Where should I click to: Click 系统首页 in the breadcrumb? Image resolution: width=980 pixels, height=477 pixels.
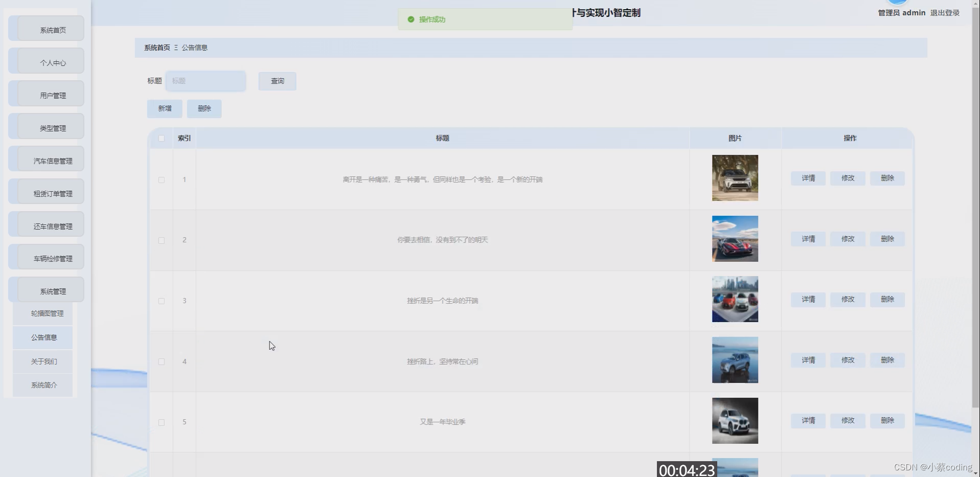coord(157,48)
